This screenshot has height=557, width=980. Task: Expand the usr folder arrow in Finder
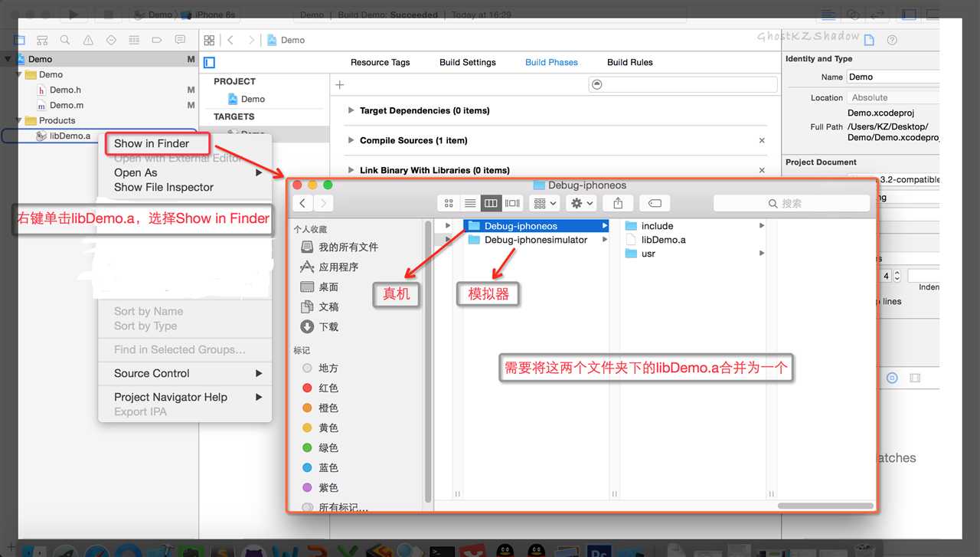click(x=762, y=254)
